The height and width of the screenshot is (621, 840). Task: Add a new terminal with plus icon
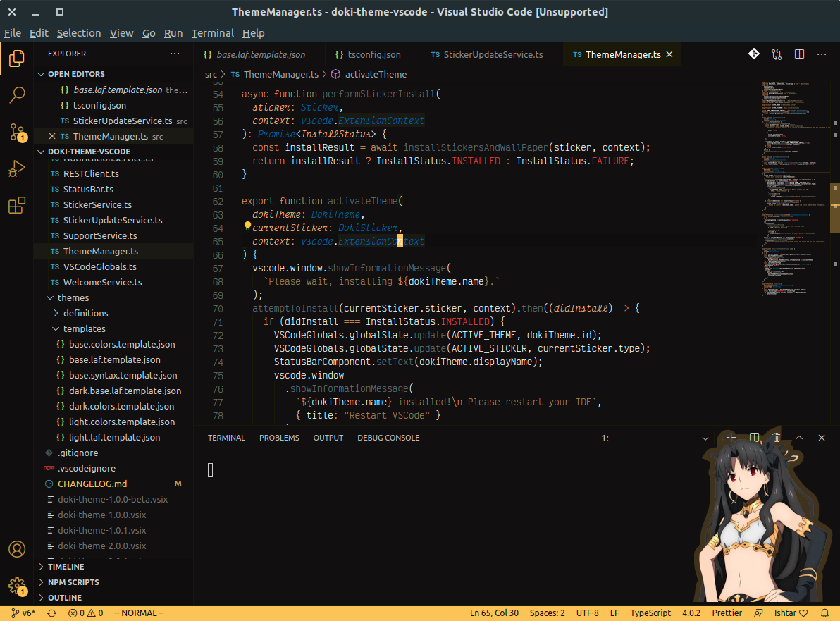[x=731, y=438]
